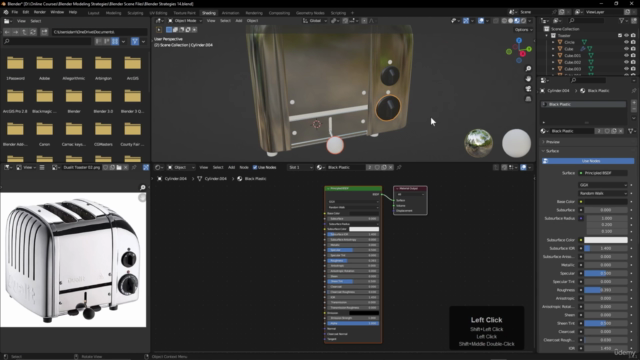Toggle show gizmo button in viewport

pyautogui.click(x=466, y=20)
